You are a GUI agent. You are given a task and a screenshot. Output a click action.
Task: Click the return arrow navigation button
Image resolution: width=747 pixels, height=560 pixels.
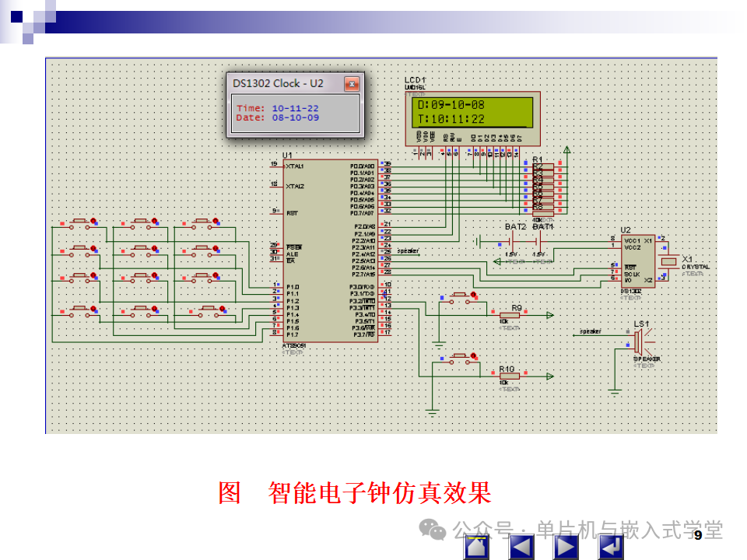pos(610,547)
